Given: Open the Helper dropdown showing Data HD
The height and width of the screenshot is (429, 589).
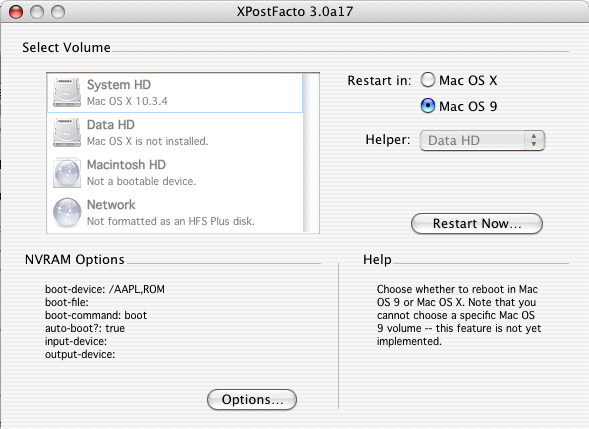Looking at the screenshot, I should (x=482, y=140).
